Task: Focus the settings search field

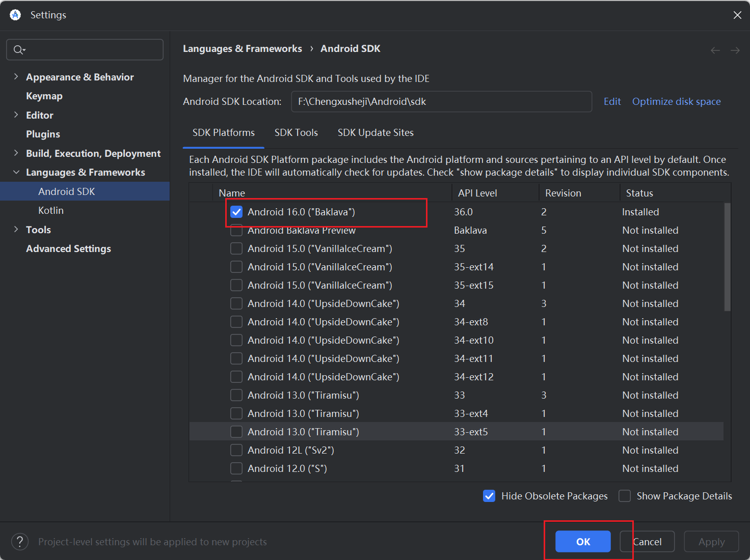Action: tap(85, 50)
